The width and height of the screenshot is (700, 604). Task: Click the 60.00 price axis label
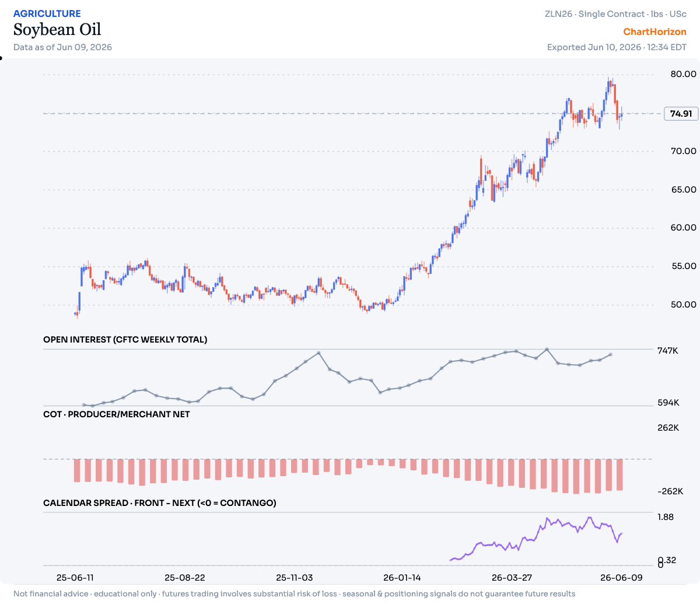(x=683, y=228)
